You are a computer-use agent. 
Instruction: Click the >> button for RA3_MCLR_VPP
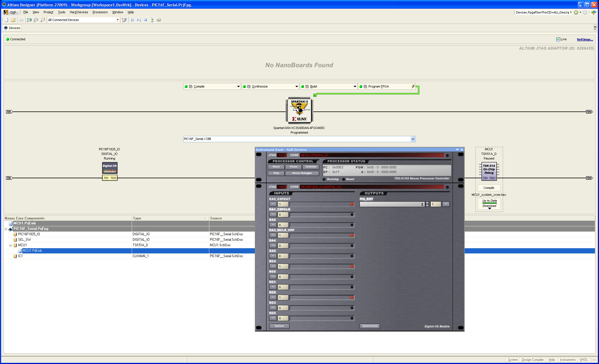pos(273,235)
